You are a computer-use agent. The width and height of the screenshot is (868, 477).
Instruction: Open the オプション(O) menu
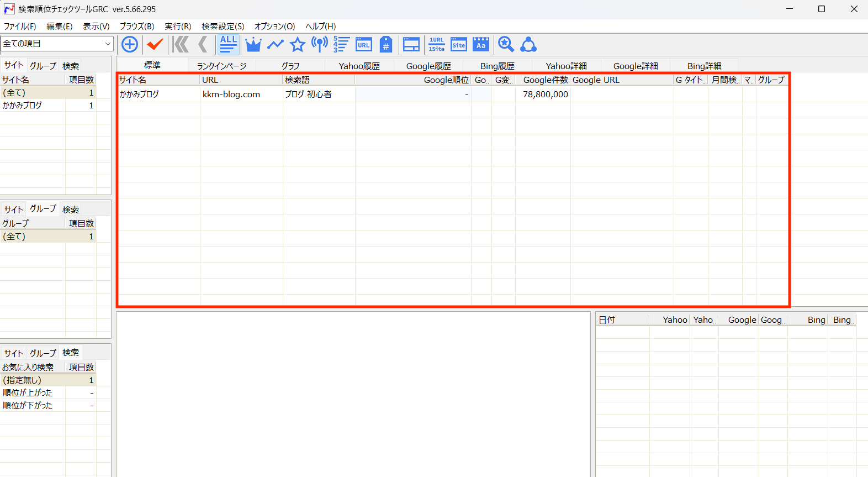[x=275, y=26]
